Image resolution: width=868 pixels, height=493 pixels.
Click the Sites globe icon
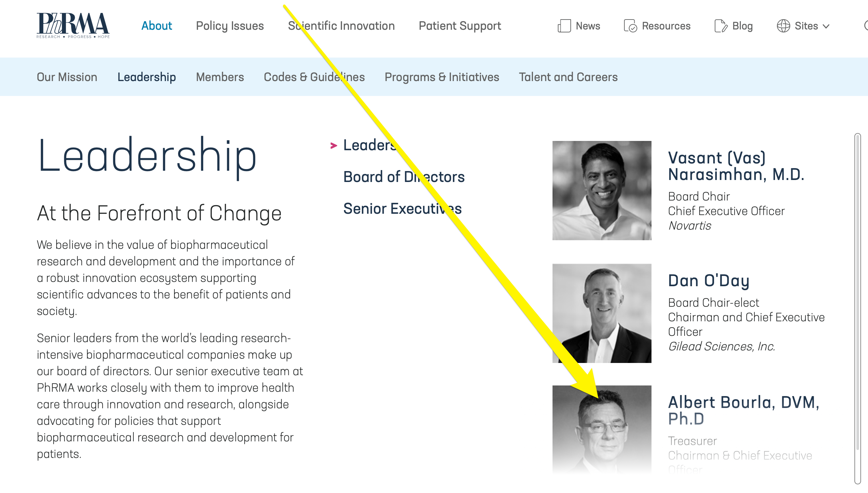(x=783, y=26)
